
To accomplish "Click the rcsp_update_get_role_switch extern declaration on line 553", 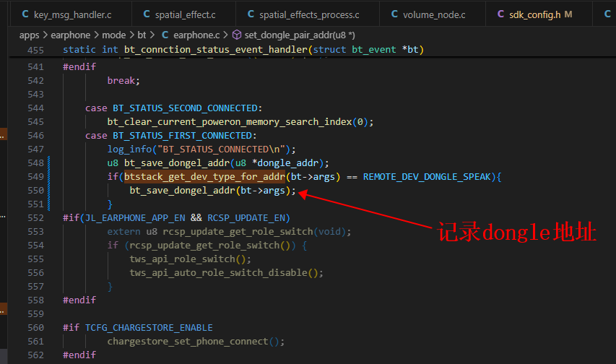I will click(x=229, y=232).
